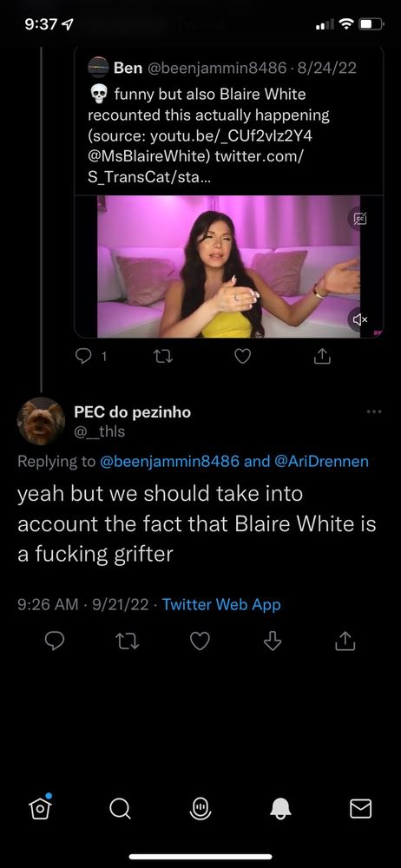This screenshot has height=868, width=401.
Task: Open the Notifications tab
Action: coord(281,809)
